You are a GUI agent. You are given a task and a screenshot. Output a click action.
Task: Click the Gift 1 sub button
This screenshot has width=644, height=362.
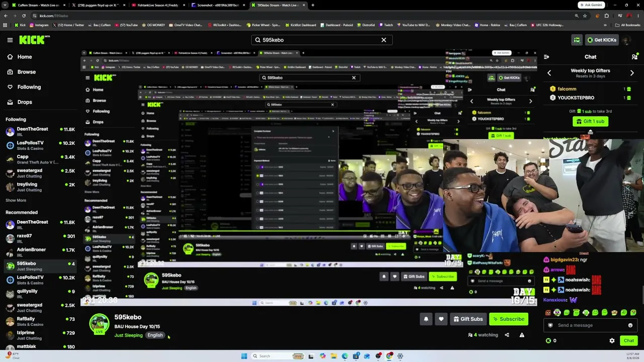pyautogui.click(x=590, y=121)
